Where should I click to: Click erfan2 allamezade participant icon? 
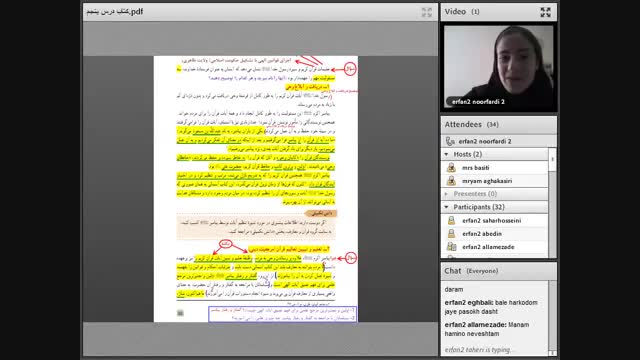[451, 247]
